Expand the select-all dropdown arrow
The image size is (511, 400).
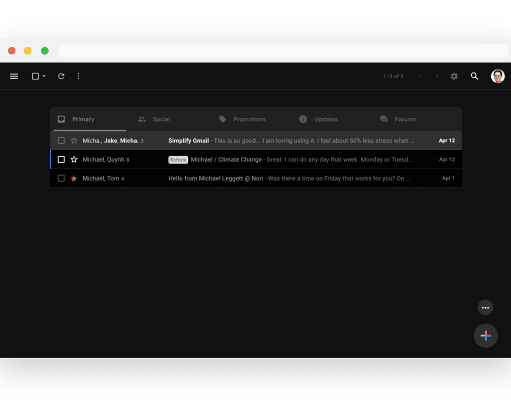44,76
